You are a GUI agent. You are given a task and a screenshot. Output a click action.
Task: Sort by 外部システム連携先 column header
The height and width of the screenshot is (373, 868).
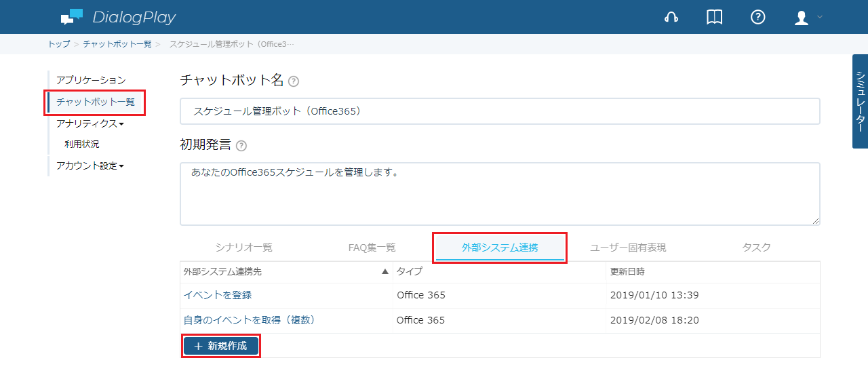coord(286,272)
